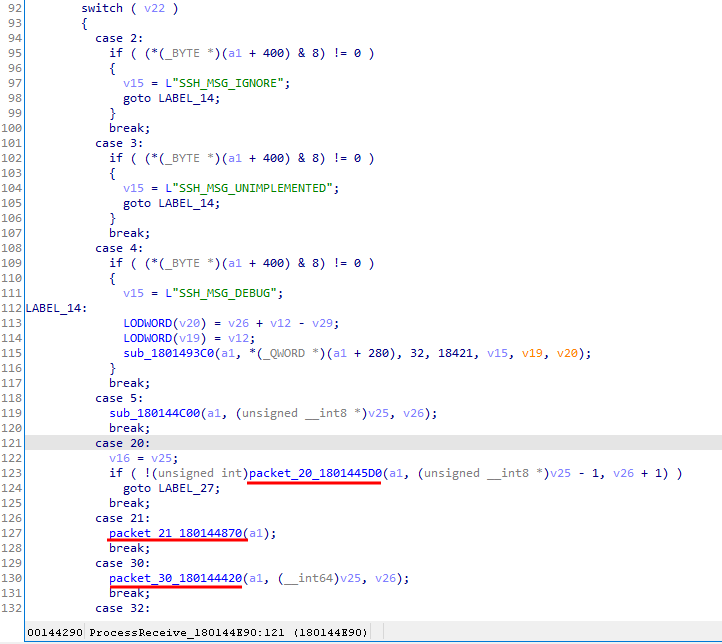Click the packet_20_1801445D0 function call
The height and width of the screenshot is (644, 722).
pyautogui.click(x=314, y=473)
